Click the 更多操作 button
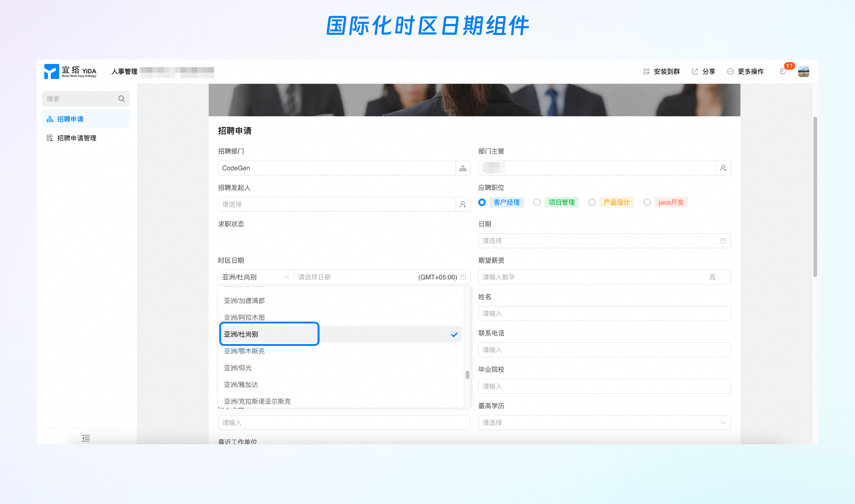The image size is (855, 504). pyautogui.click(x=745, y=71)
